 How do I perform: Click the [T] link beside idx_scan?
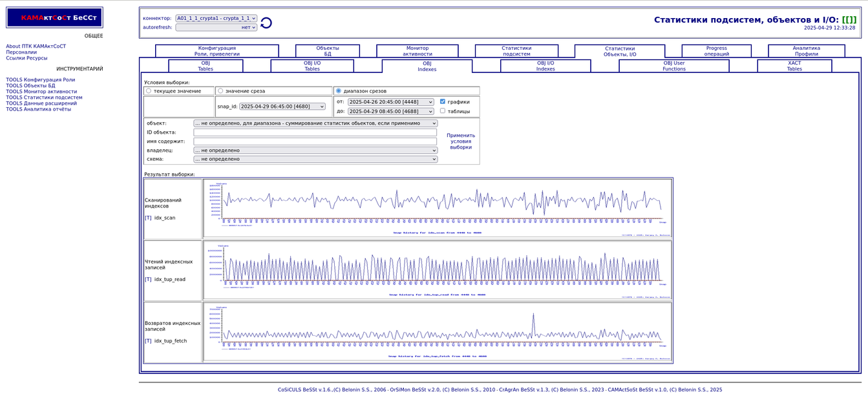coord(148,218)
